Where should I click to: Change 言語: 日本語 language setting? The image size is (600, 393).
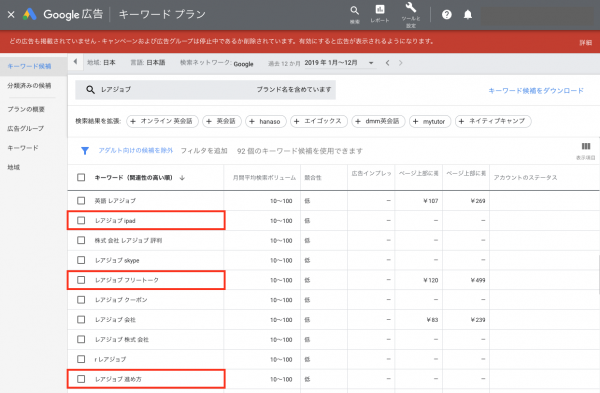(x=148, y=63)
